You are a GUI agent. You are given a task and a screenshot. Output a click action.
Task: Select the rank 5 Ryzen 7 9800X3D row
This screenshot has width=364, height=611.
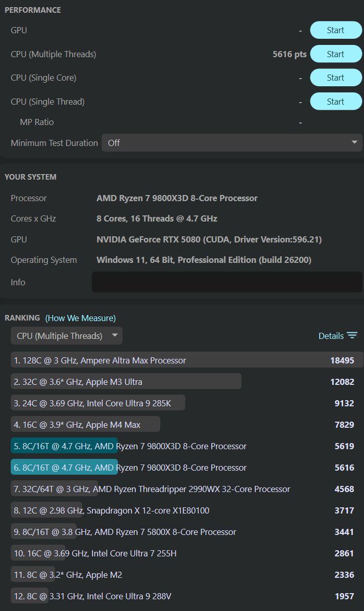[x=187, y=446]
